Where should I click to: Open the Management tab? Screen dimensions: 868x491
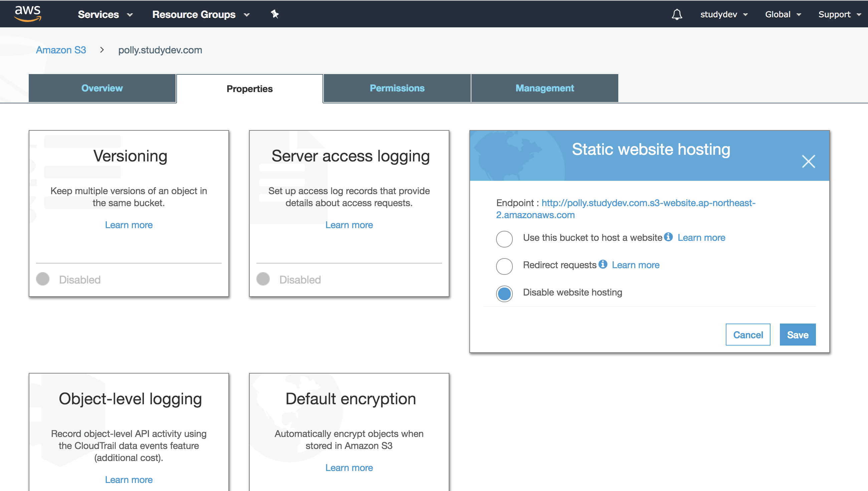(545, 88)
